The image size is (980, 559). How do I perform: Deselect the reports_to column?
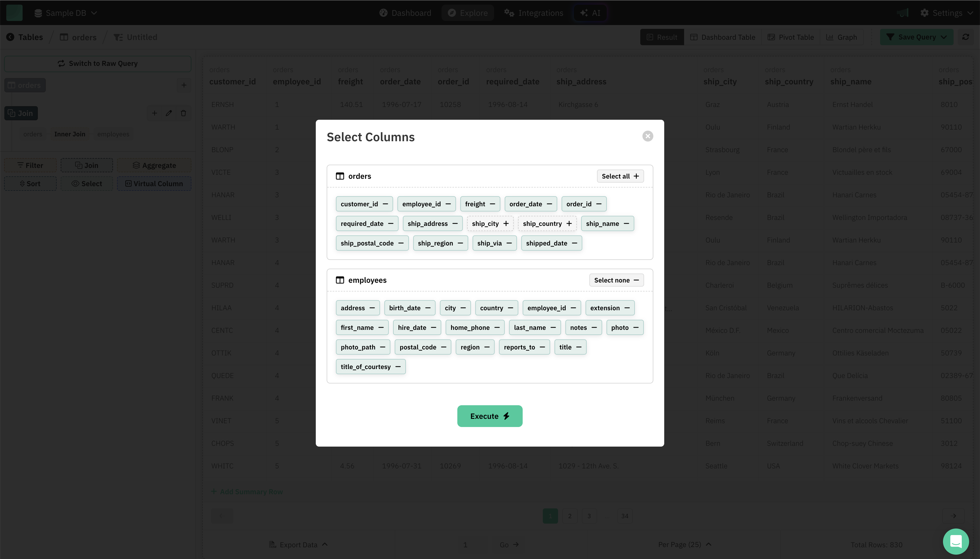(x=524, y=347)
